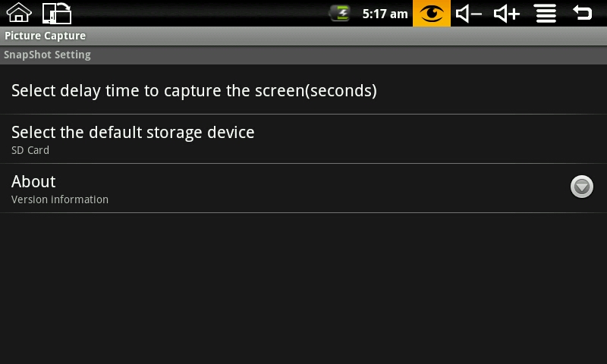The width and height of the screenshot is (607, 364).
Task: Expand the About dropdown arrow
Action: click(x=582, y=187)
